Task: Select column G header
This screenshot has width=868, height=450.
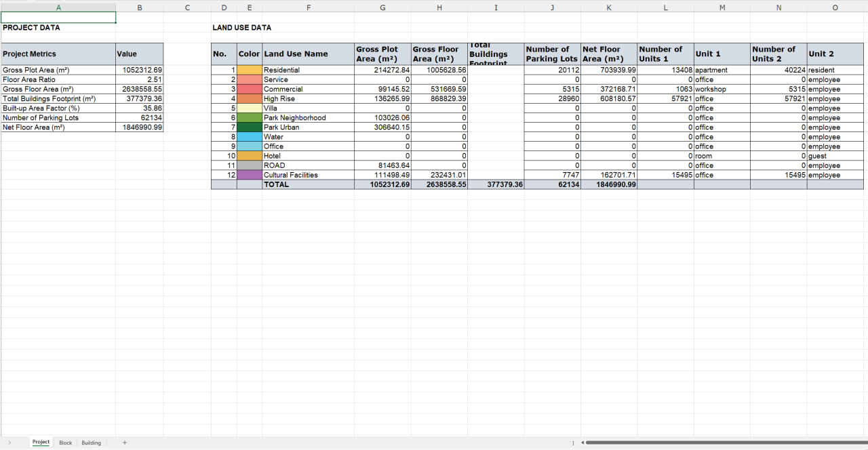Action: tap(382, 7)
